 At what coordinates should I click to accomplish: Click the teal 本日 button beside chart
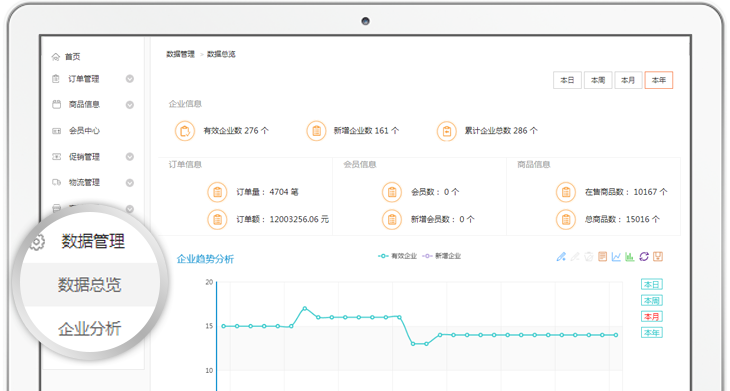[x=652, y=284]
